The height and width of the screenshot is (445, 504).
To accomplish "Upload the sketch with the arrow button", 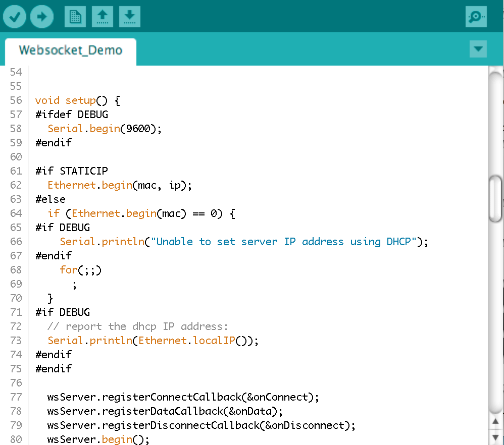I will point(42,17).
